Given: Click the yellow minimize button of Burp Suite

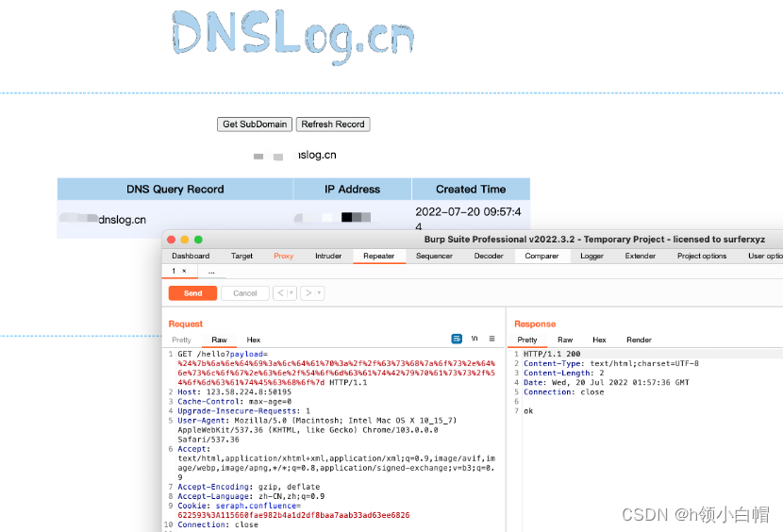Looking at the screenshot, I should point(185,240).
